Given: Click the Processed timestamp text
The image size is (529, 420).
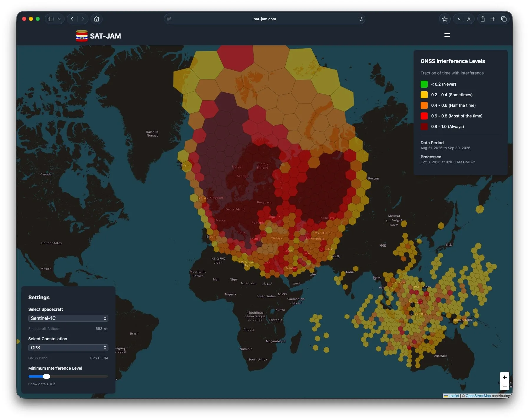Looking at the screenshot, I should click(448, 162).
